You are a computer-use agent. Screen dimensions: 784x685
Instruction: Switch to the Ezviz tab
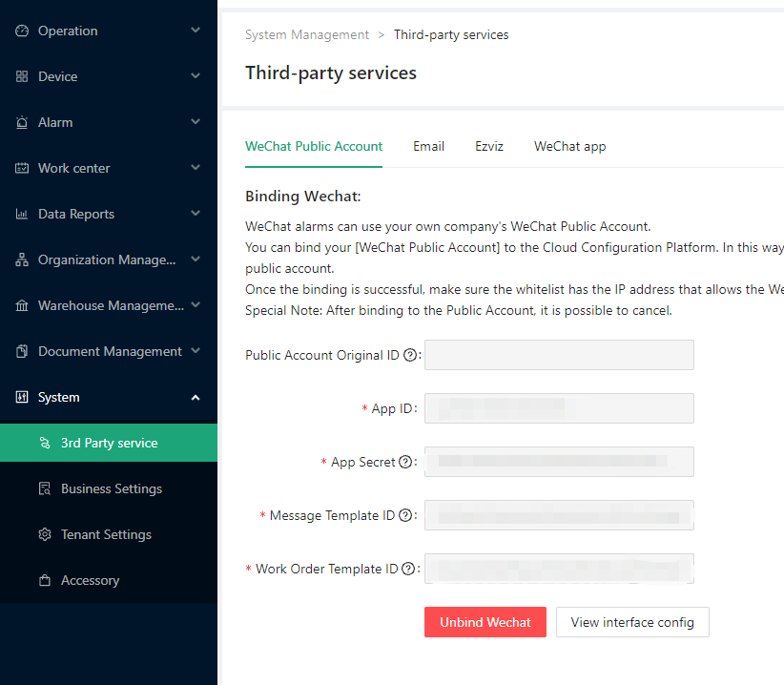489,147
